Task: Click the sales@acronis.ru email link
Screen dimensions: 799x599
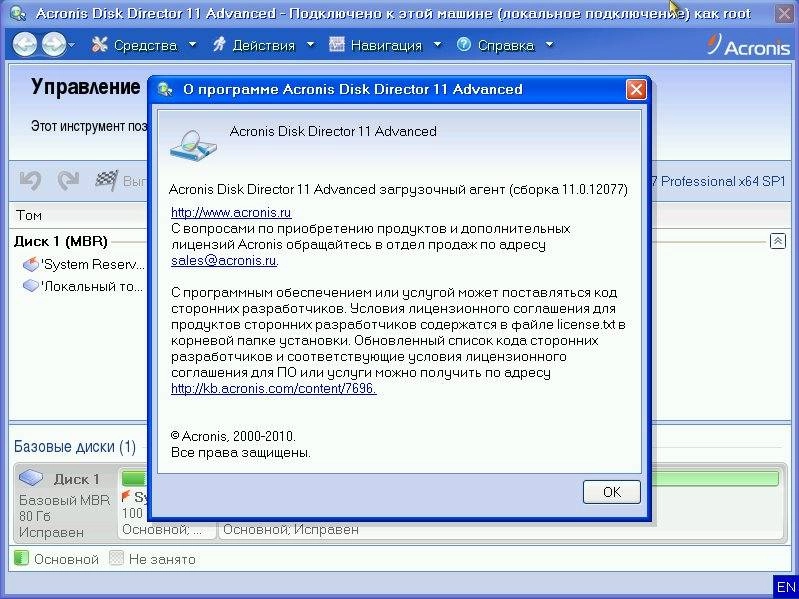Action: click(224, 260)
